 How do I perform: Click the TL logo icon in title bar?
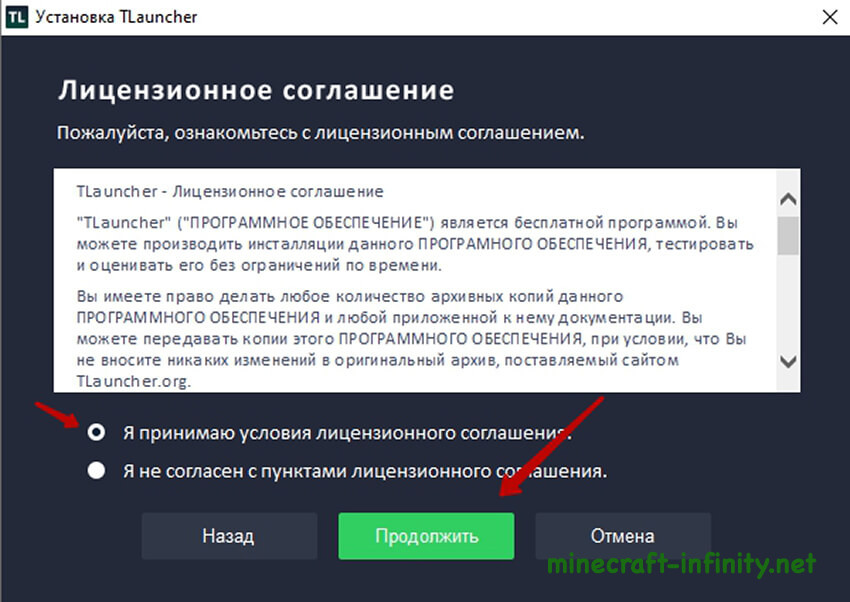point(17,17)
